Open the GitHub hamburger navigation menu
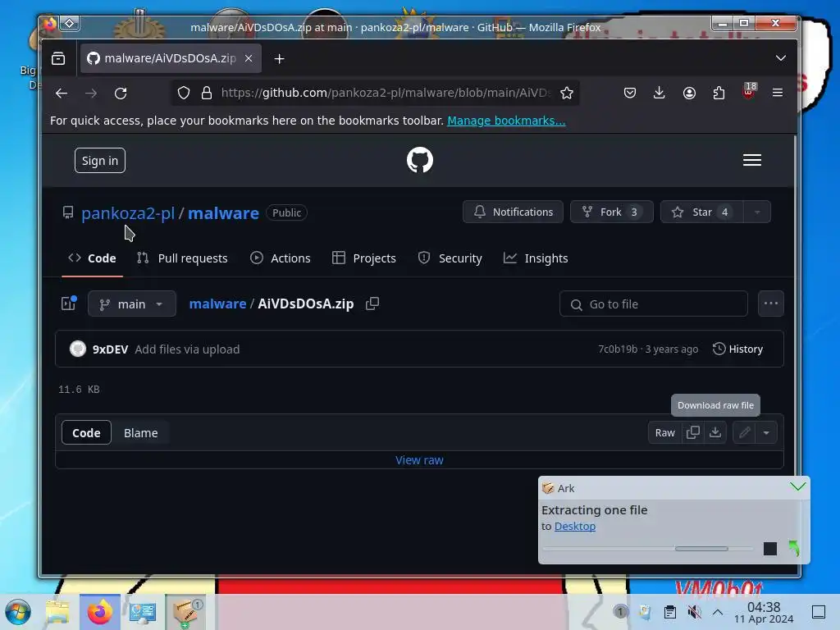This screenshot has height=630, width=840. [x=752, y=160]
